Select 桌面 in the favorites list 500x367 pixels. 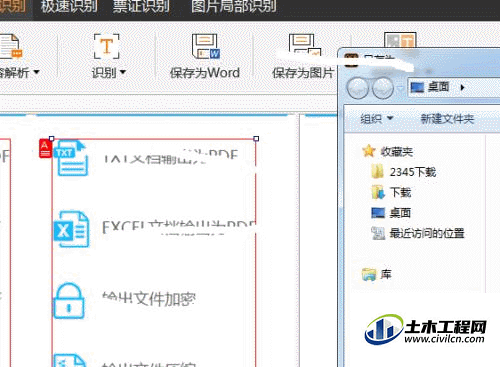coord(400,213)
